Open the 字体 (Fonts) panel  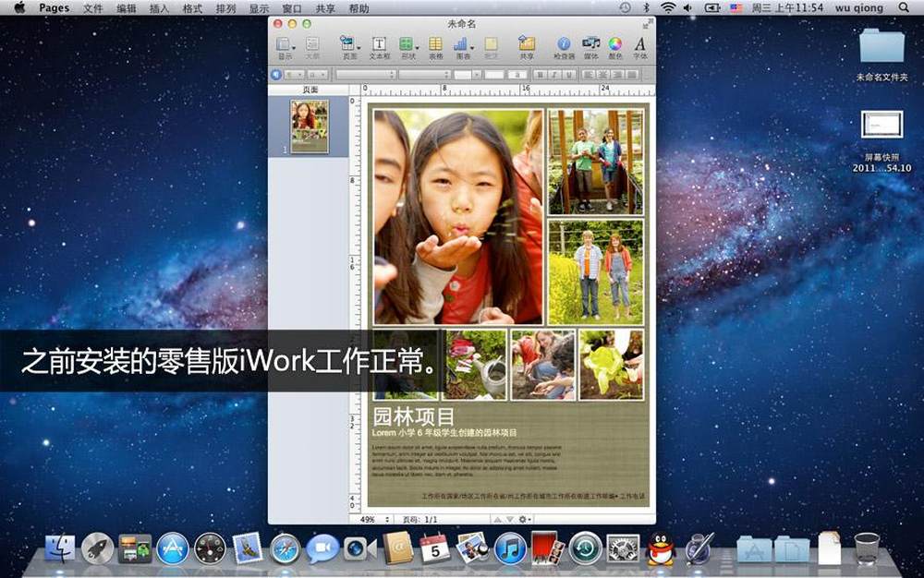pos(640,48)
